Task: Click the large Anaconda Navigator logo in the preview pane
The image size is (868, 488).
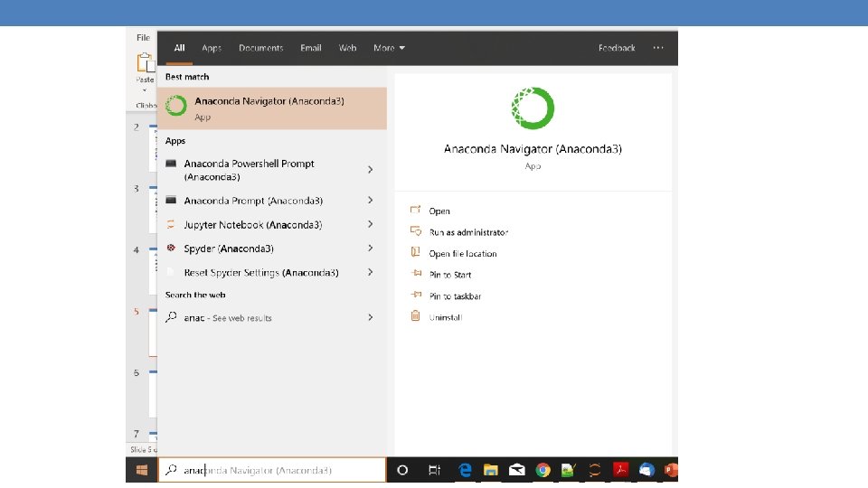Action: (x=533, y=108)
